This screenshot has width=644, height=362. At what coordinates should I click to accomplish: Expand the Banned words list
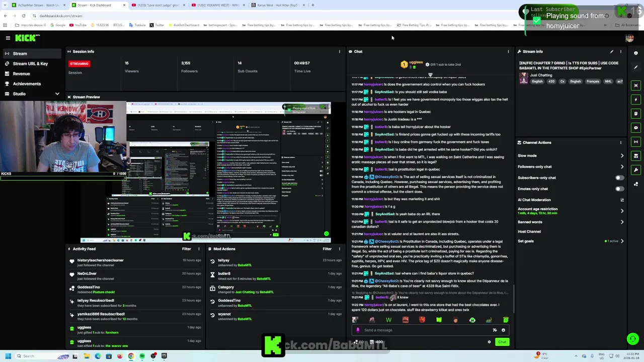[622, 222]
